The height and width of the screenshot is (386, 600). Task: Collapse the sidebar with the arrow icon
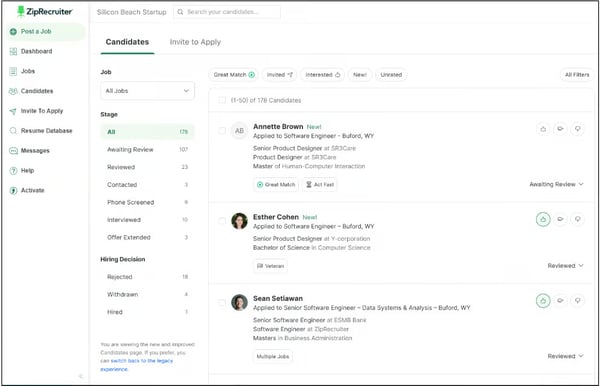pos(80,376)
